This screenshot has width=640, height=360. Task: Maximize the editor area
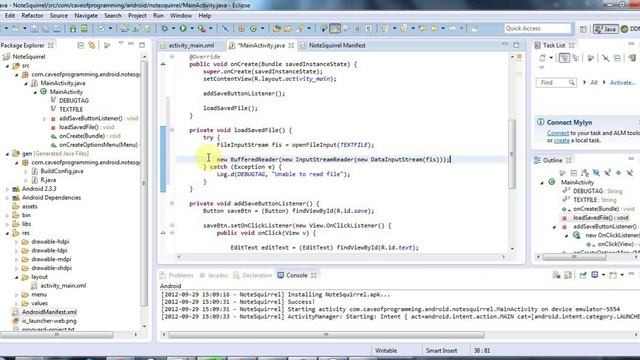click(516, 45)
